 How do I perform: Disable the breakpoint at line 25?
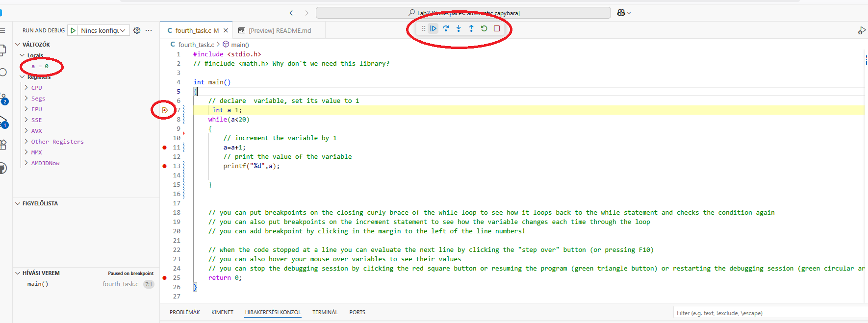(165, 278)
